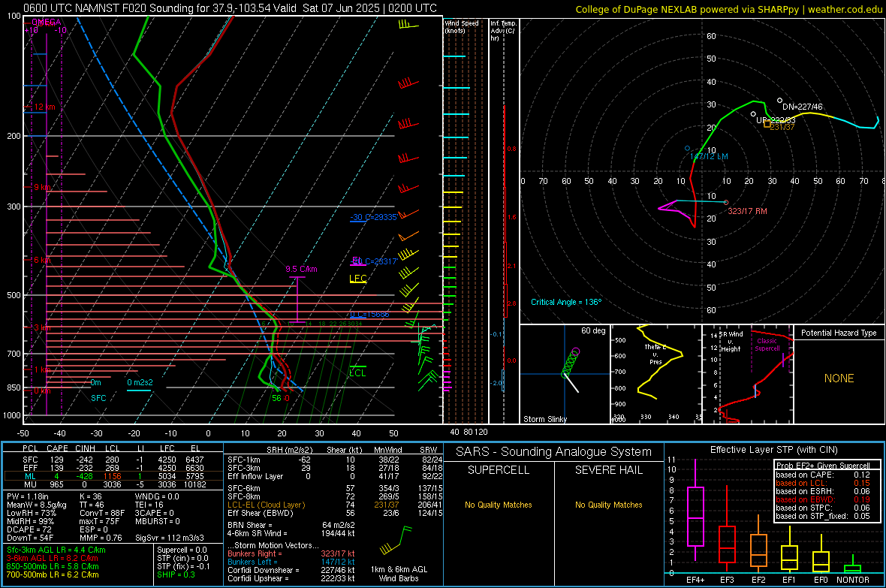Screen dimensions: 886x588
Task: Click the magenta "9.5 C/km" lapse rate label
Action: [x=301, y=269]
